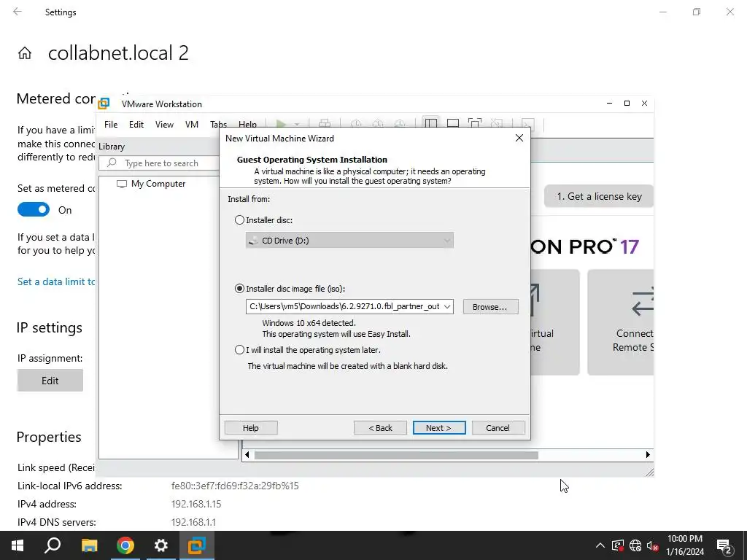
Task: Open Google Chrome from the taskbar
Action: pyautogui.click(x=125, y=545)
